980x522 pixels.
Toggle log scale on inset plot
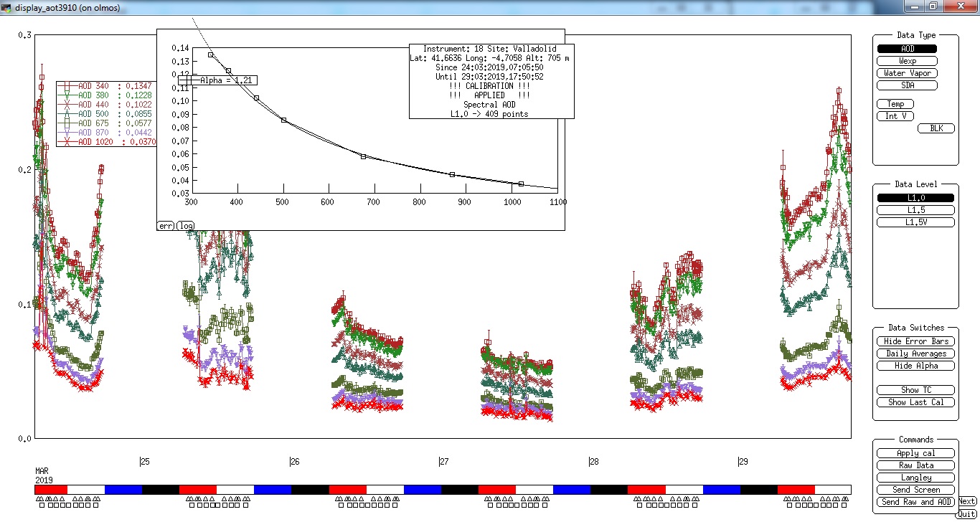(x=186, y=225)
